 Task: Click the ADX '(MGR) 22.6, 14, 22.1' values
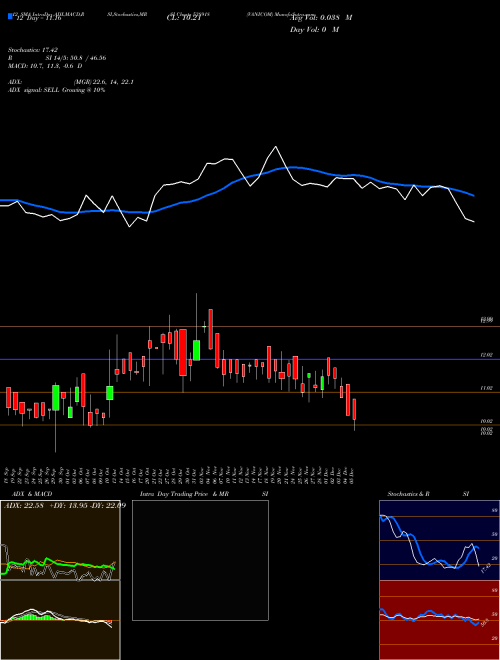104,82
